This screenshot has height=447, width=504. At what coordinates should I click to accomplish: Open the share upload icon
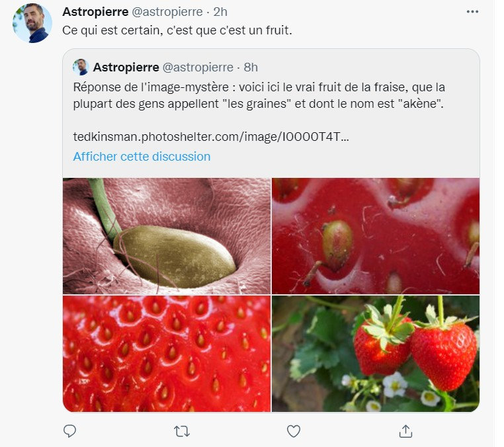tap(405, 431)
